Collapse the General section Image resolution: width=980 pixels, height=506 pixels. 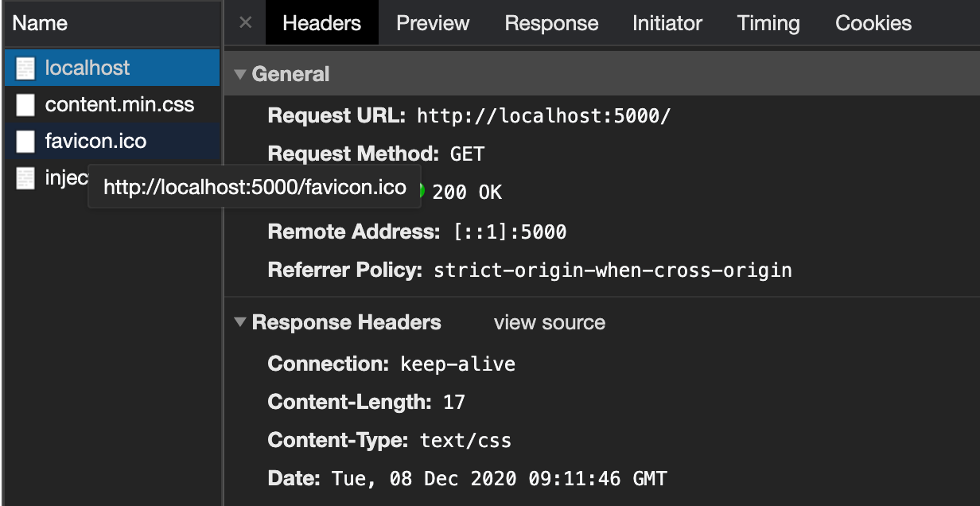[x=239, y=73]
